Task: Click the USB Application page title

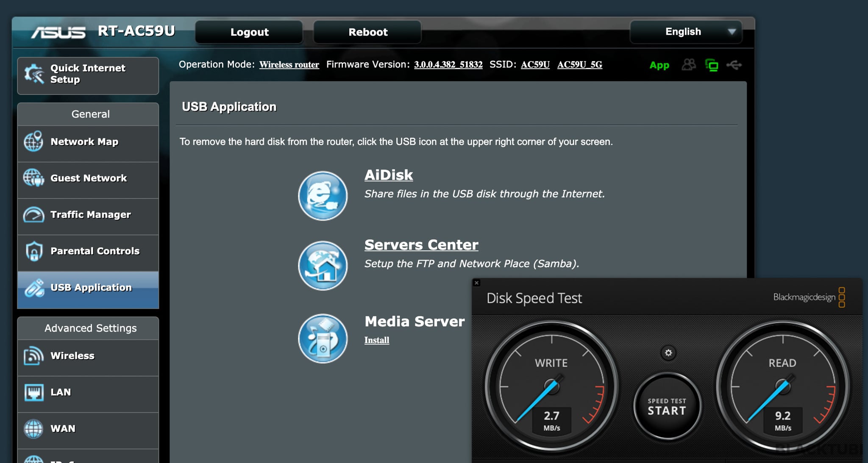Action: (x=229, y=107)
